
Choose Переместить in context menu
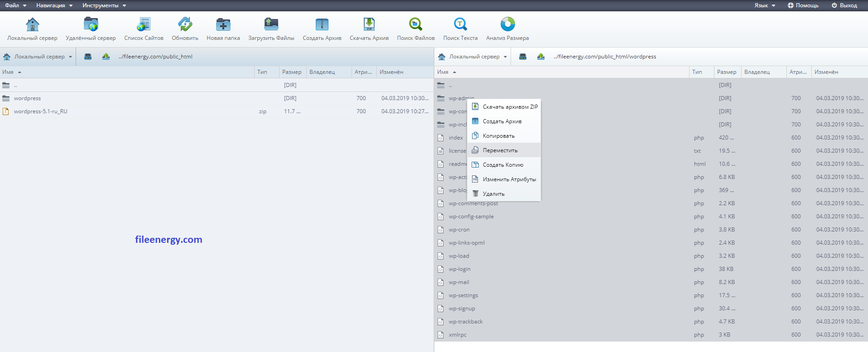[x=504, y=150]
